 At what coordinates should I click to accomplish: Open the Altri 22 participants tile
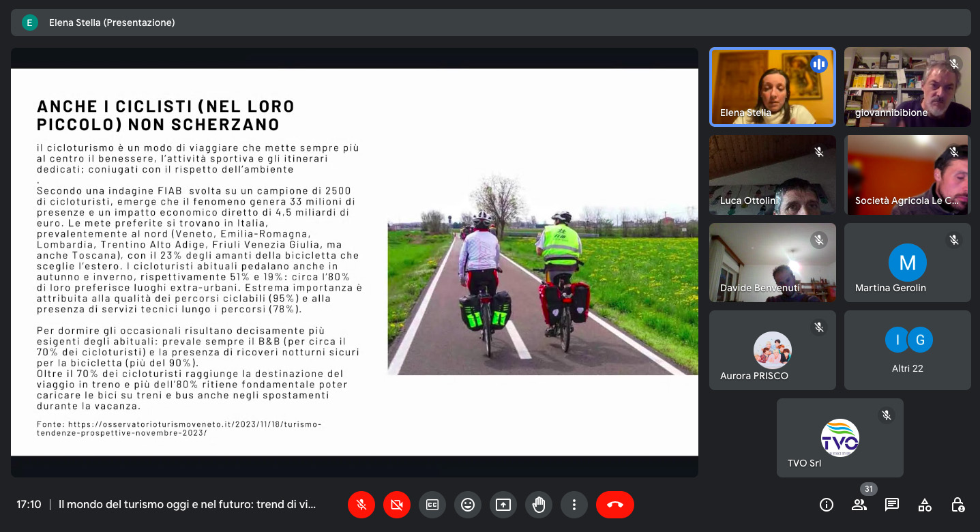pos(908,351)
